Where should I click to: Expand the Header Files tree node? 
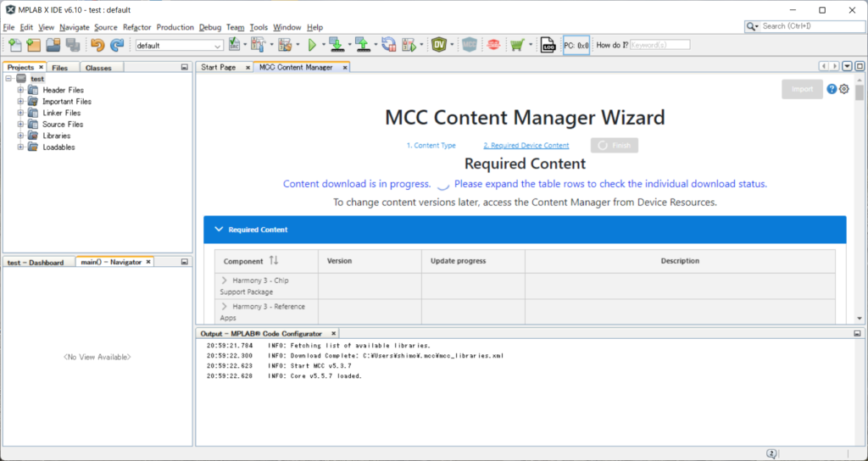20,90
